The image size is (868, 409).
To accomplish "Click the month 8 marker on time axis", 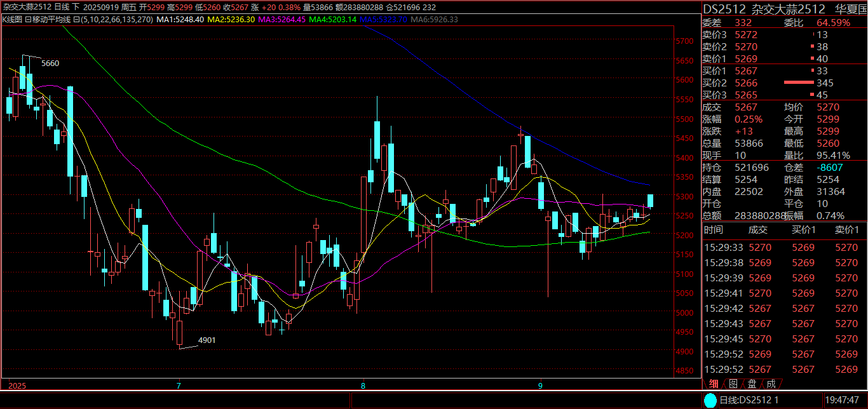I will point(363,386).
